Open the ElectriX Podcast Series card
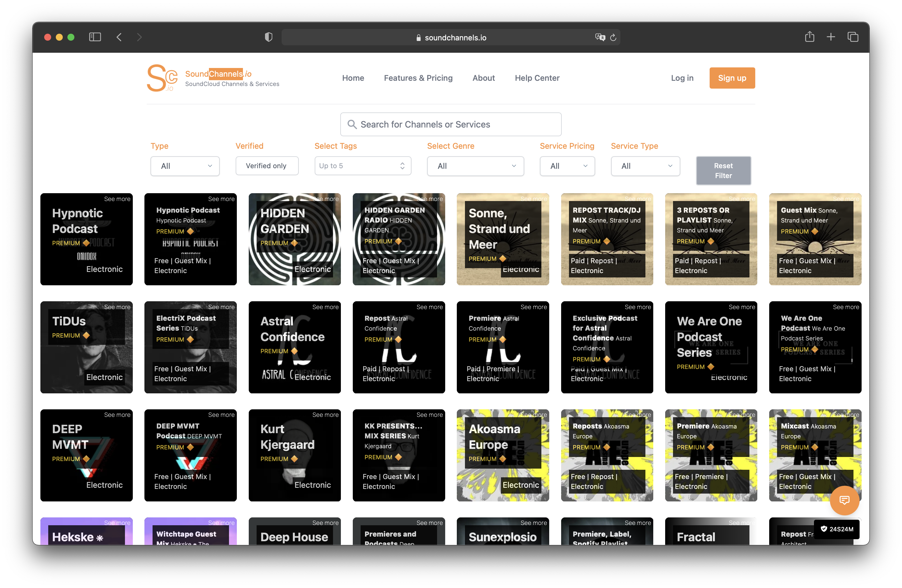This screenshot has width=902, height=588. click(190, 347)
